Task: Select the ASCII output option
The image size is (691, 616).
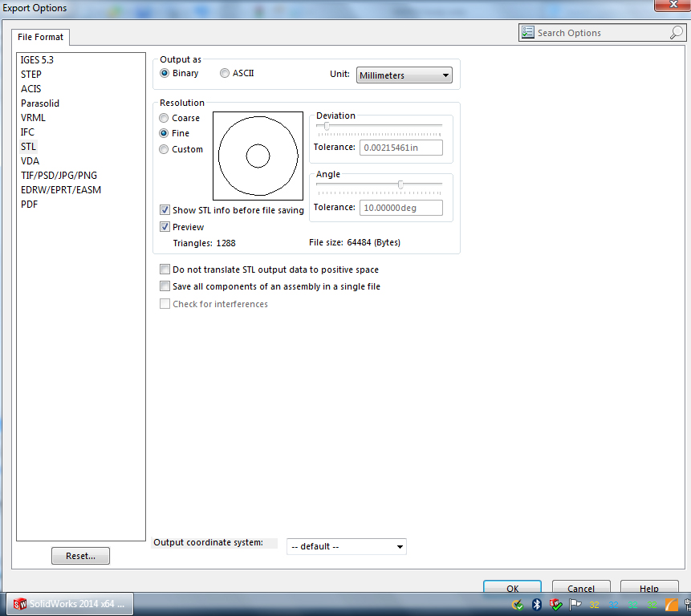Action: coord(225,73)
